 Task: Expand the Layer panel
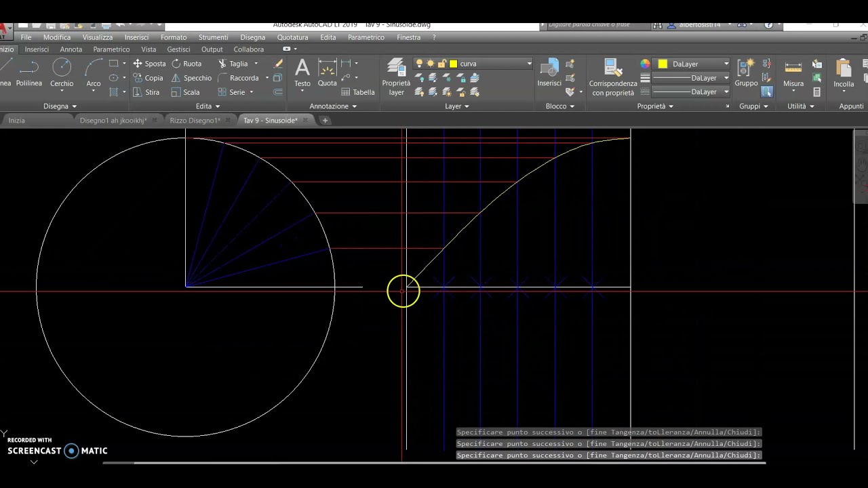tap(457, 106)
